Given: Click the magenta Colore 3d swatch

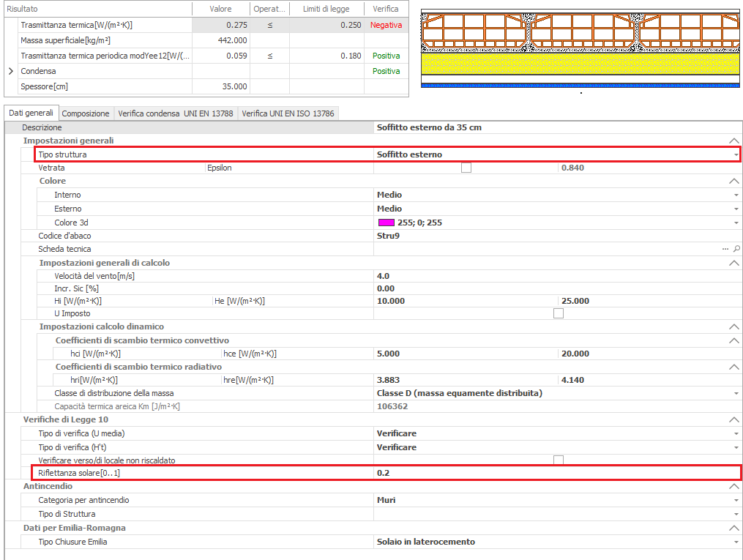Looking at the screenshot, I should click(385, 223).
